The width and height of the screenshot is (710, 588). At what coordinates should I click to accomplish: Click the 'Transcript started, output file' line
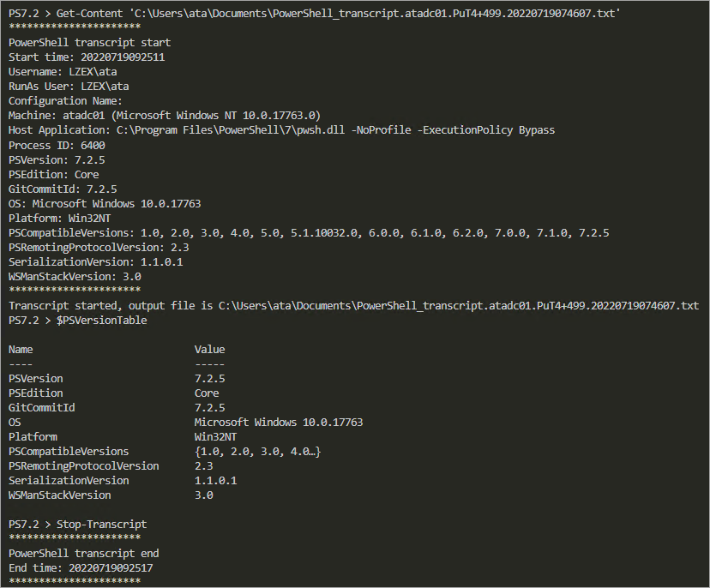point(353,305)
